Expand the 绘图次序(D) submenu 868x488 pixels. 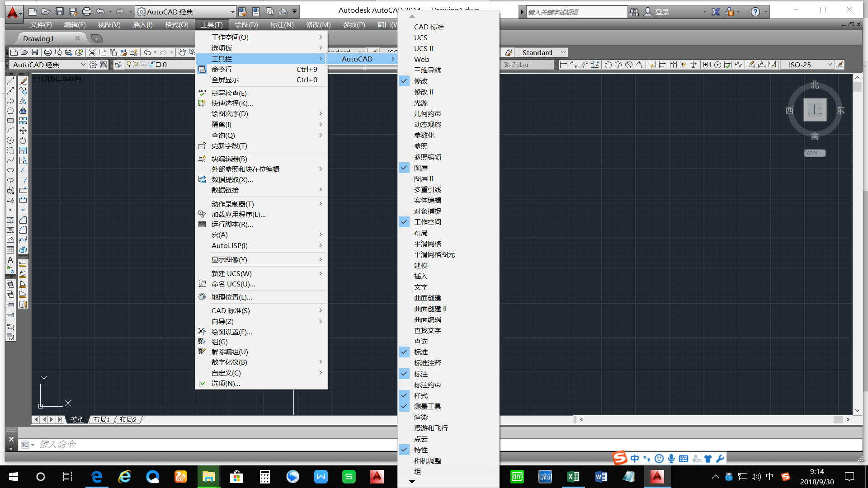[x=261, y=113]
